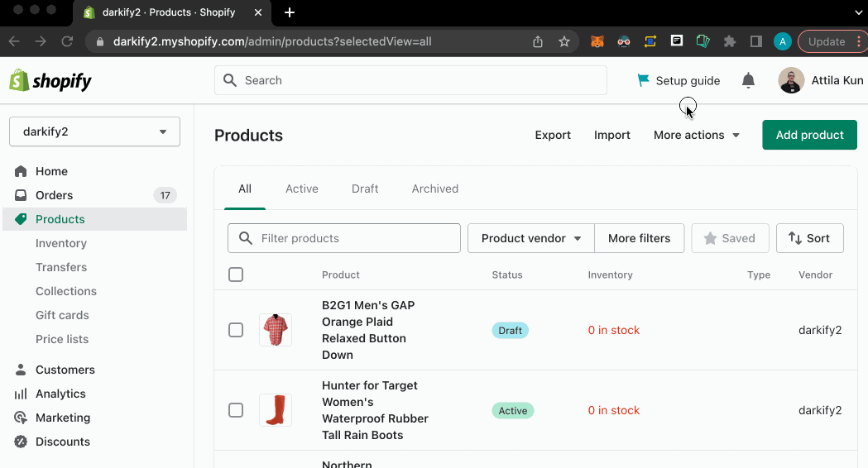Click the Marketing target icon
Screen dimensions: 868x468
21,418
